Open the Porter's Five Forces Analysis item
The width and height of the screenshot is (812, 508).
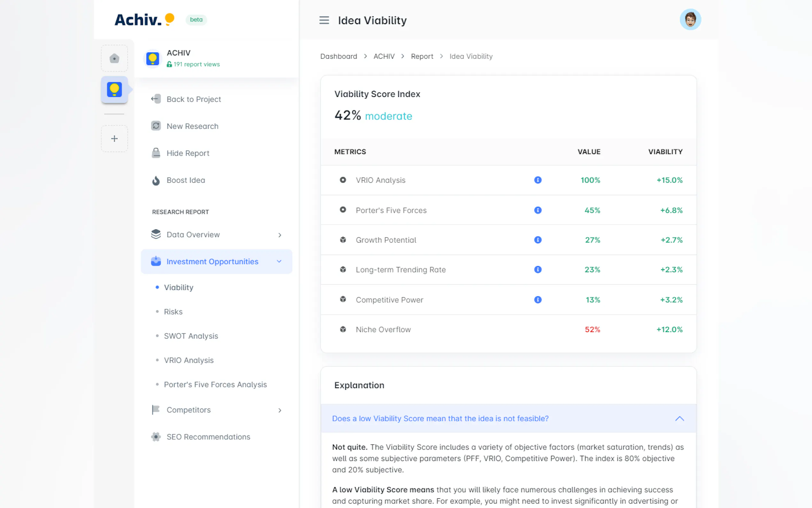215,385
